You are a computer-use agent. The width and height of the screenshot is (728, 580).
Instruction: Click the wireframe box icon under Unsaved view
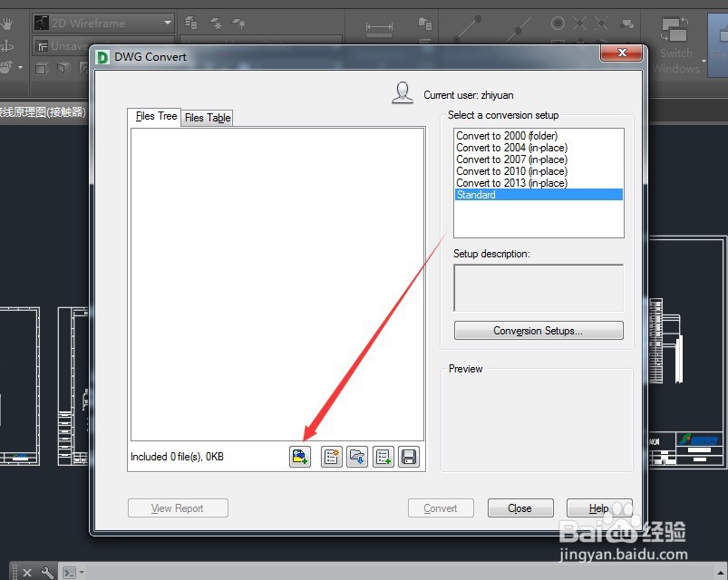42,69
